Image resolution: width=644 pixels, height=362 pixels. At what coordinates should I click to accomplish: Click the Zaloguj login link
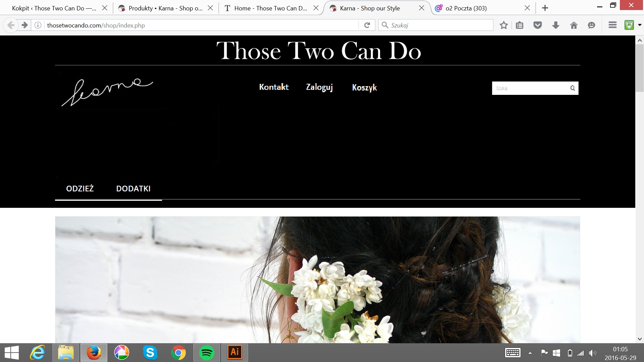click(319, 87)
